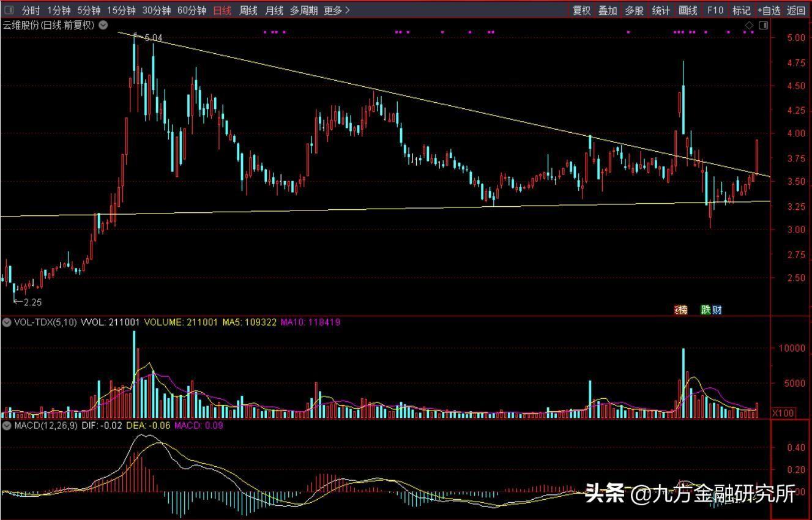This screenshot has height=520, width=812.
Task: Switch to 分时 intraday view
Action: coord(31,10)
